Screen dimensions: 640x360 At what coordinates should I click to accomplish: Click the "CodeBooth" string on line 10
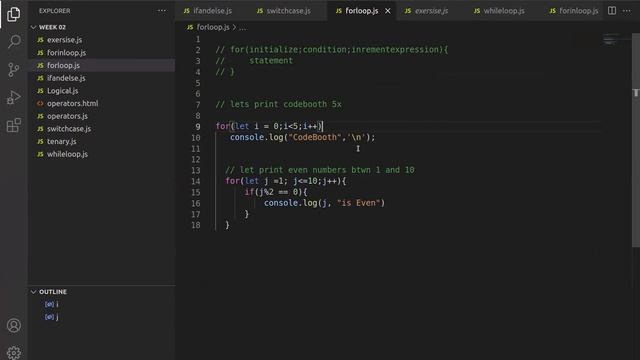point(315,138)
